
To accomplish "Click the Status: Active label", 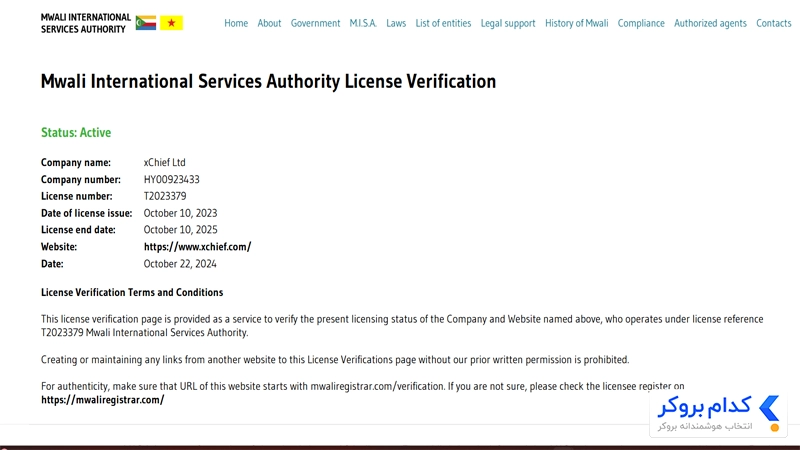I will pos(76,133).
